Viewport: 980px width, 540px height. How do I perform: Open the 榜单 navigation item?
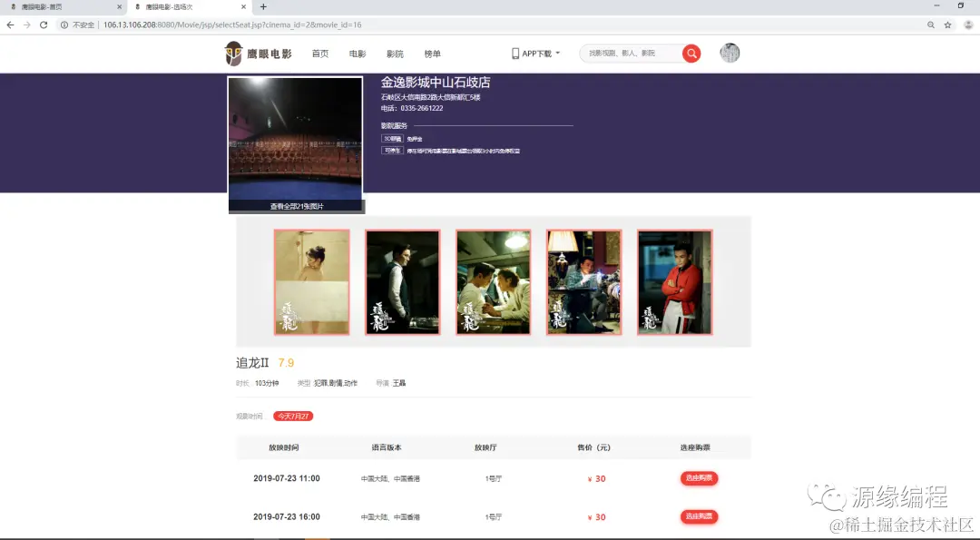(x=433, y=54)
